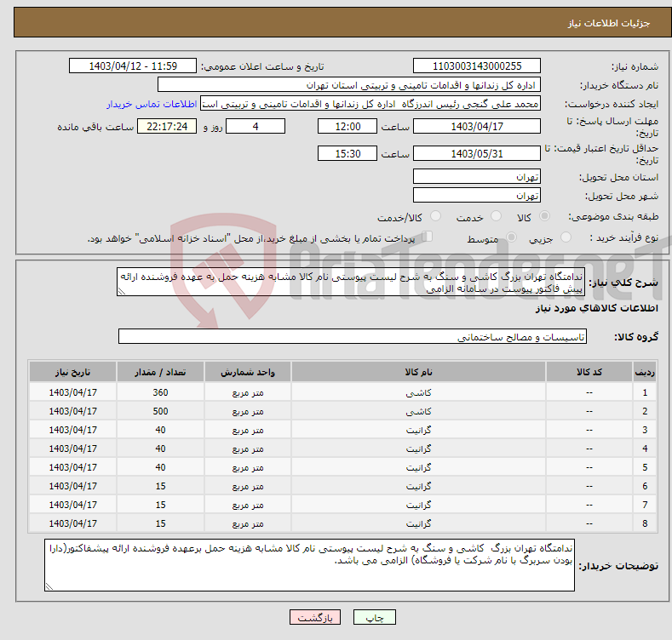Viewport: 672px width, 640px height.
Task: Click the شماره نیاز field 1103003143000255
Action: [x=477, y=66]
